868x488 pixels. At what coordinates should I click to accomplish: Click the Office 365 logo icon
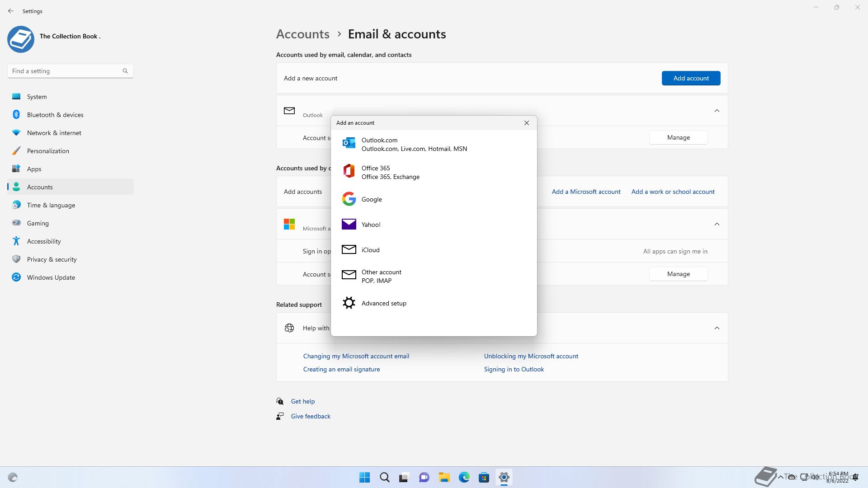click(x=349, y=171)
